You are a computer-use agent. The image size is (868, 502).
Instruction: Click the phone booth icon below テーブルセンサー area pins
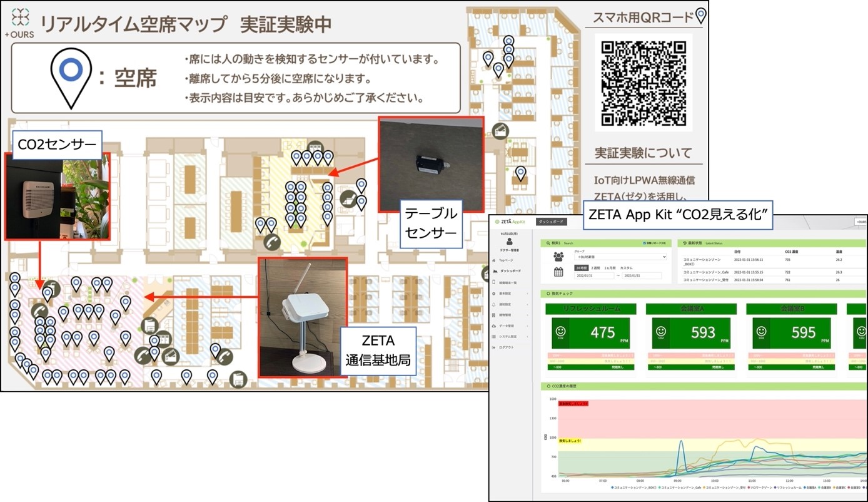point(271,242)
